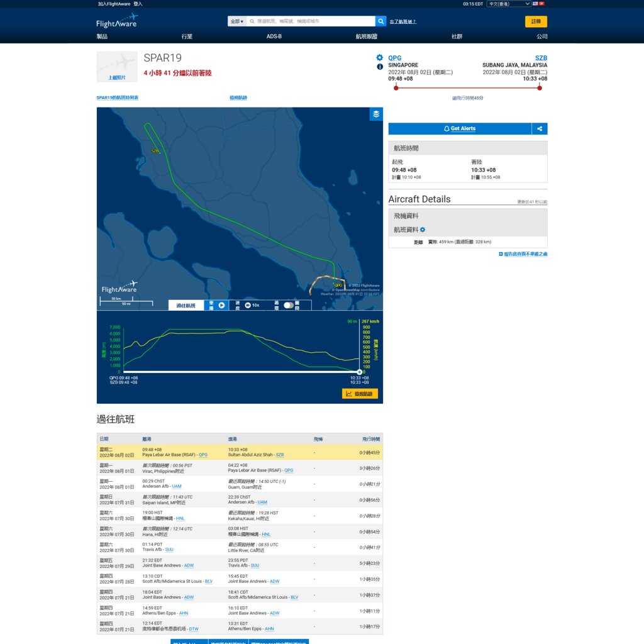Viewport: 644px width, 644px height.
Task: Open the map layers icon
Action: tap(376, 114)
